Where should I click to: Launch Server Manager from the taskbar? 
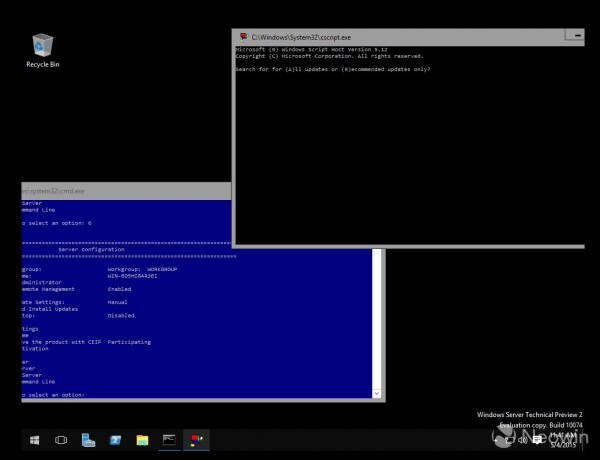88,440
